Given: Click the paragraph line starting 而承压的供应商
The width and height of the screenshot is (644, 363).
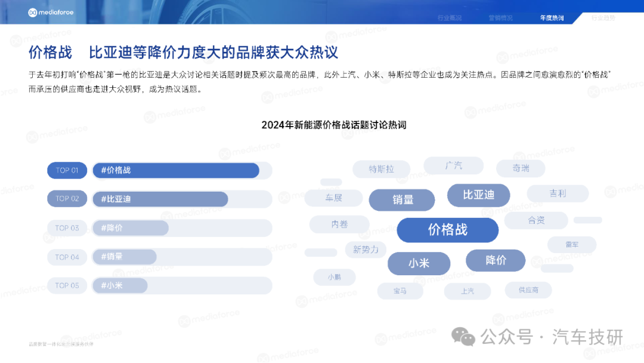Looking at the screenshot, I should pos(116,89).
